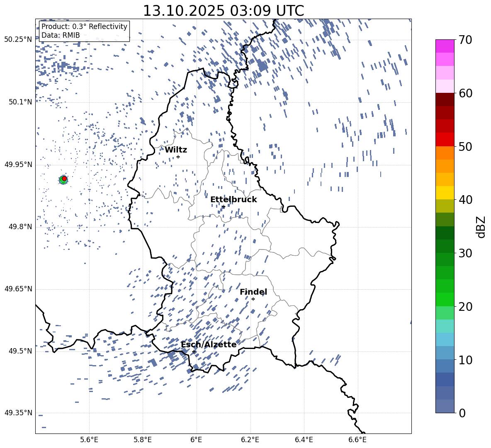Click the Ettelbruck city label
The height and width of the screenshot is (448, 491).
[233, 200]
